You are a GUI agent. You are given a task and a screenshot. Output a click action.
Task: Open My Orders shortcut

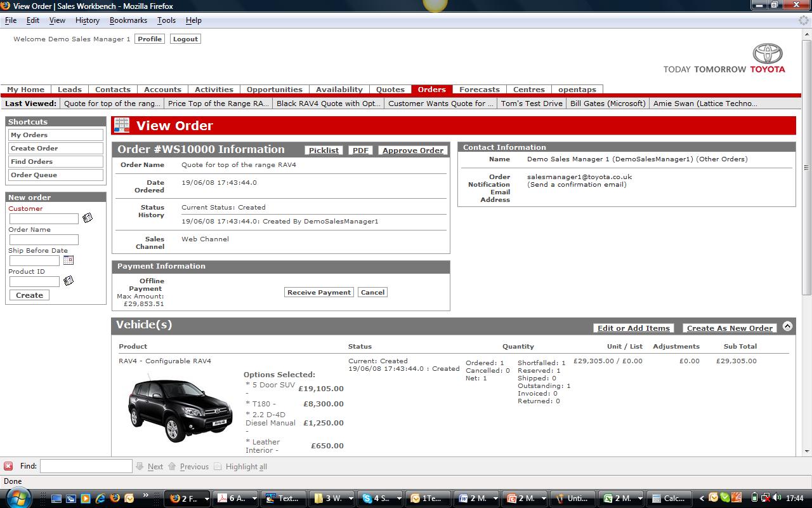click(56, 135)
